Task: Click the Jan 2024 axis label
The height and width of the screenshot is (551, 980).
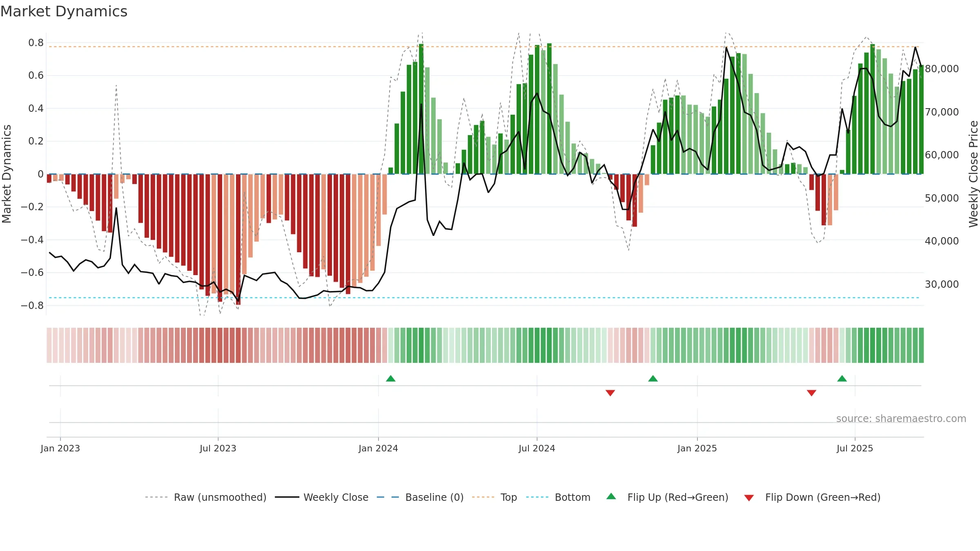Action: [379, 448]
